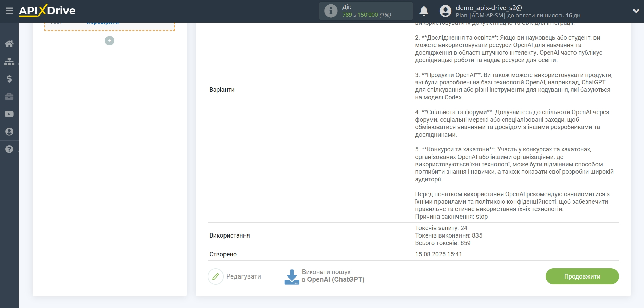Open the briefcase sidebar icon
The image size is (644, 308).
click(x=9, y=97)
